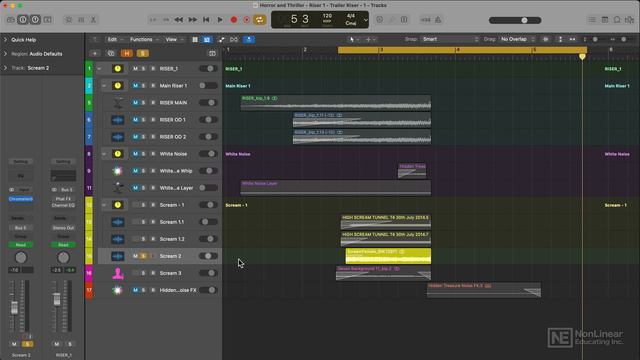Open the left-click pointer tool menu
The image size is (640, 360).
pyautogui.click(x=353, y=40)
